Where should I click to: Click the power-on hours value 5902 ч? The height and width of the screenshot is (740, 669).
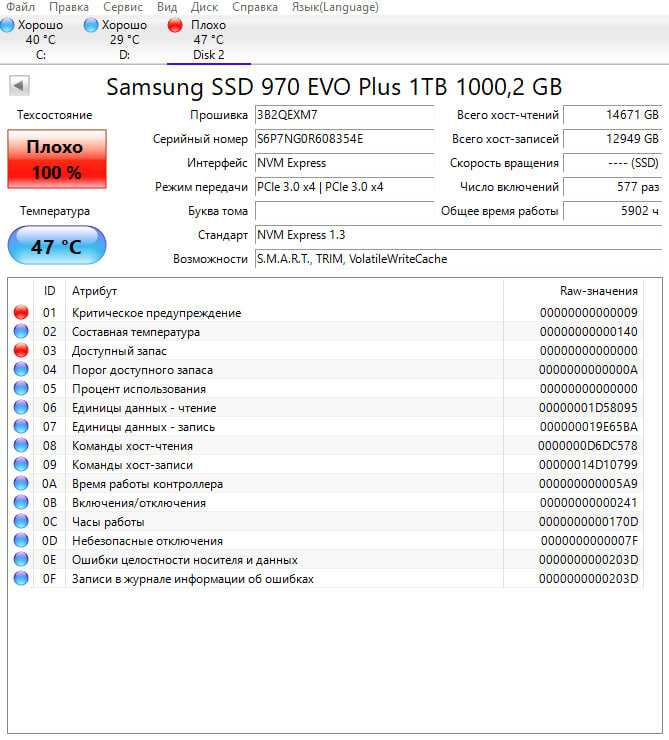click(613, 211)
